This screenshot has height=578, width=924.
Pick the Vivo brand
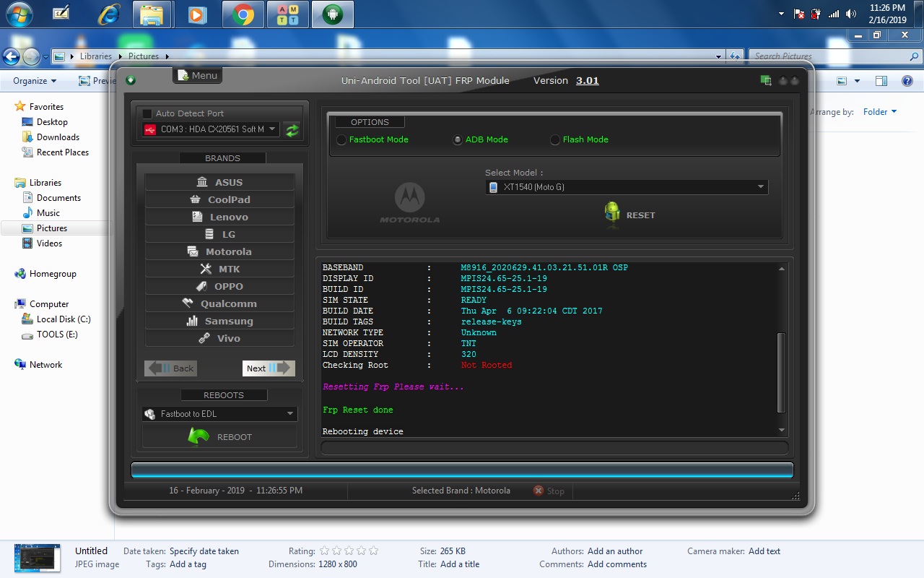[x=219, y=338]
